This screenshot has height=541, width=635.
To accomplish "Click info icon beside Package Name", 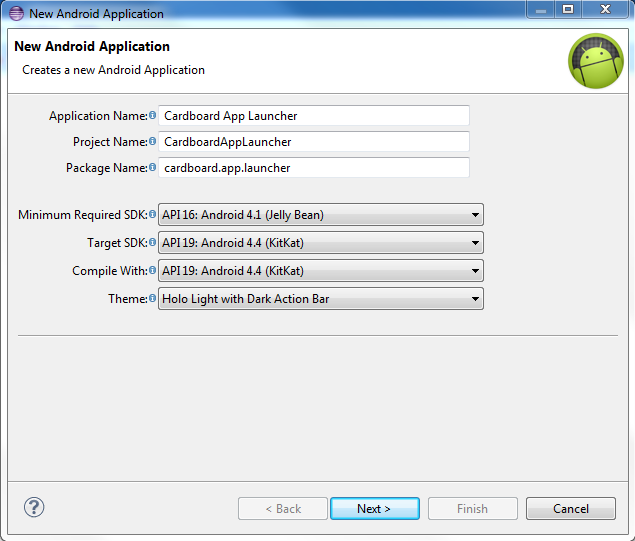I will click(153, 168).
